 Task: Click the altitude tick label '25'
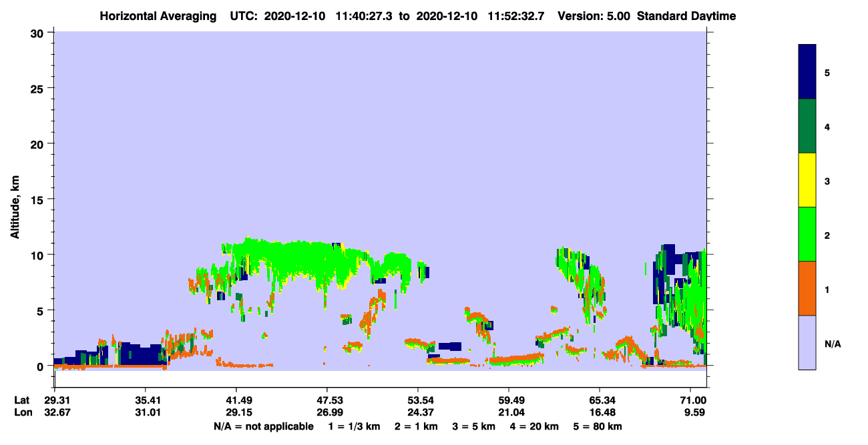[37, 88]
